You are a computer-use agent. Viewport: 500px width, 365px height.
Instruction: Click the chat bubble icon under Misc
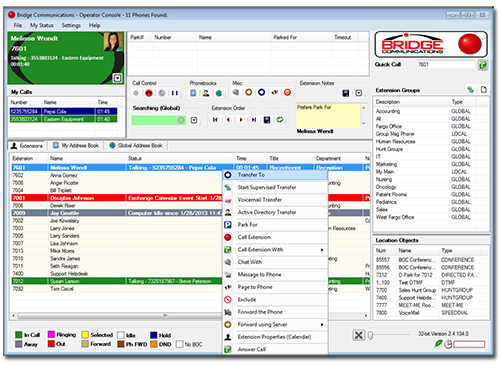point(236,92)
